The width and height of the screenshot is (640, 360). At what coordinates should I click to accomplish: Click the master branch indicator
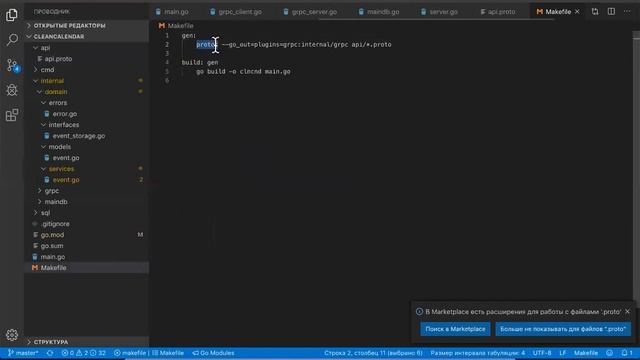23,353
